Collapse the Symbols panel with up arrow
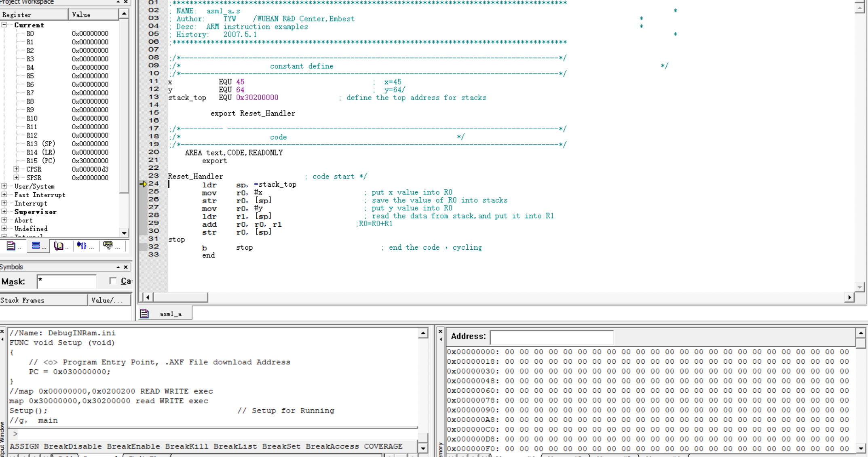The width and height of the screenshot is (868, 457). (x=118, y=267)
